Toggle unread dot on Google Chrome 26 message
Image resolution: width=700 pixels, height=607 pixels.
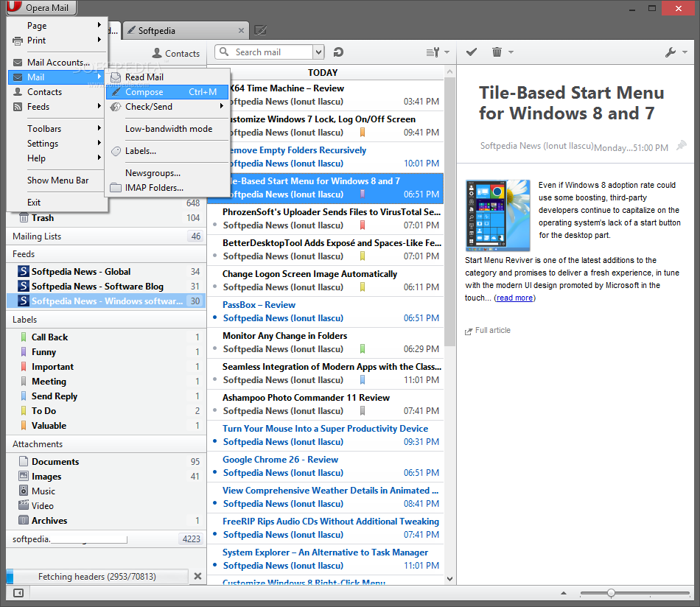pyautogui.click(x=214, y=472)
